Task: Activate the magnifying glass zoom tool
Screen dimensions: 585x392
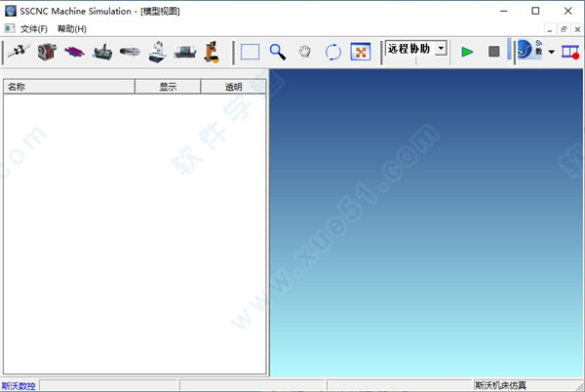Action: tap(278, 52)
